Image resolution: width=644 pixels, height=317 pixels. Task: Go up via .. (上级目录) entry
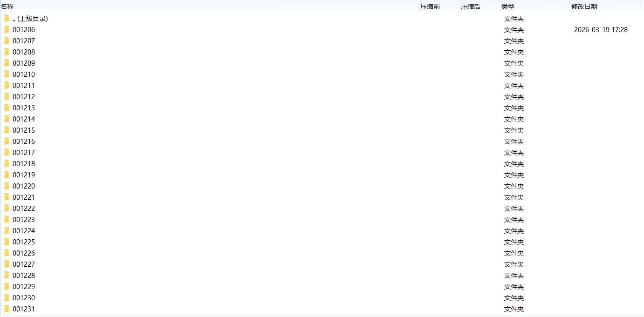(30, 19)
